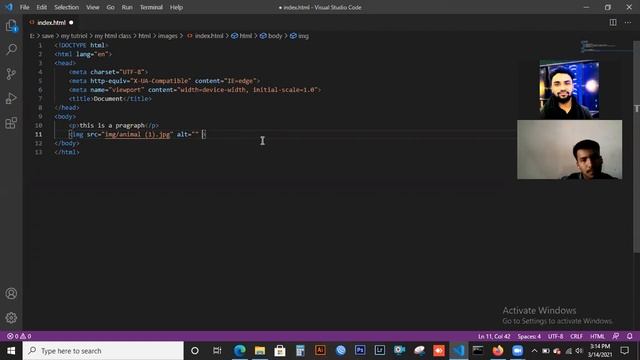Open File Explorer from the taskbar
Viewport: 640px width, 360px height.
[x=260, y=351]
